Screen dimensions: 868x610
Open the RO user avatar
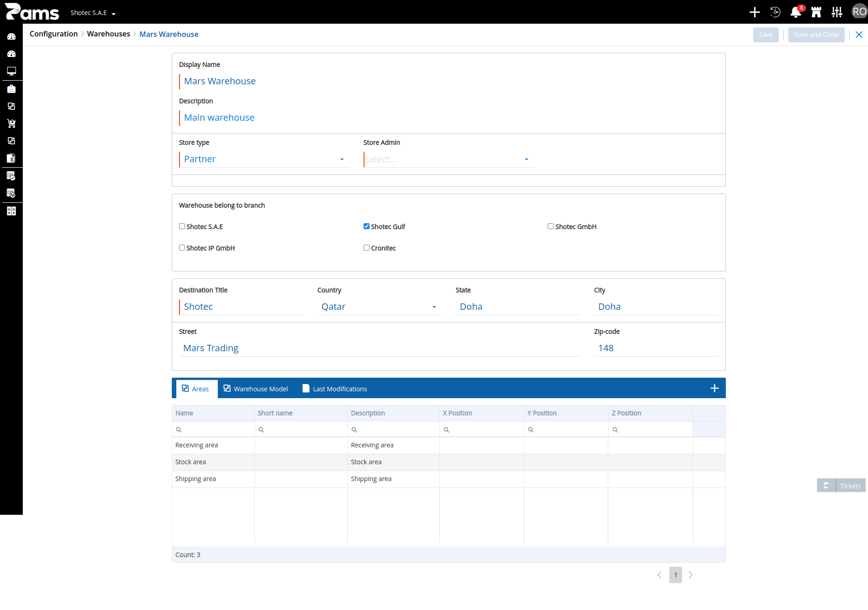[859, 12]
